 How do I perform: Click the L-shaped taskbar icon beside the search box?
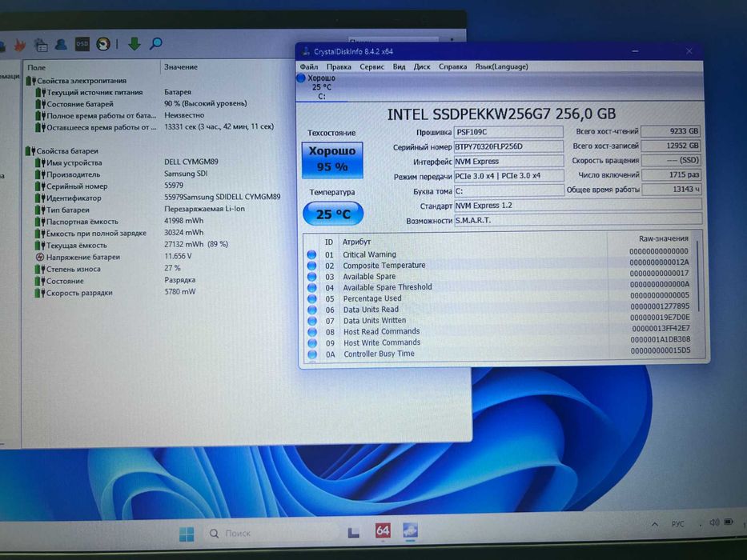click(x=354, y=532)
